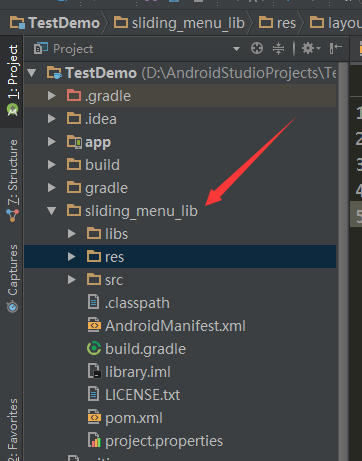
Task: Click the TestDemo breadcrumb
Action: tap(55, 23)
